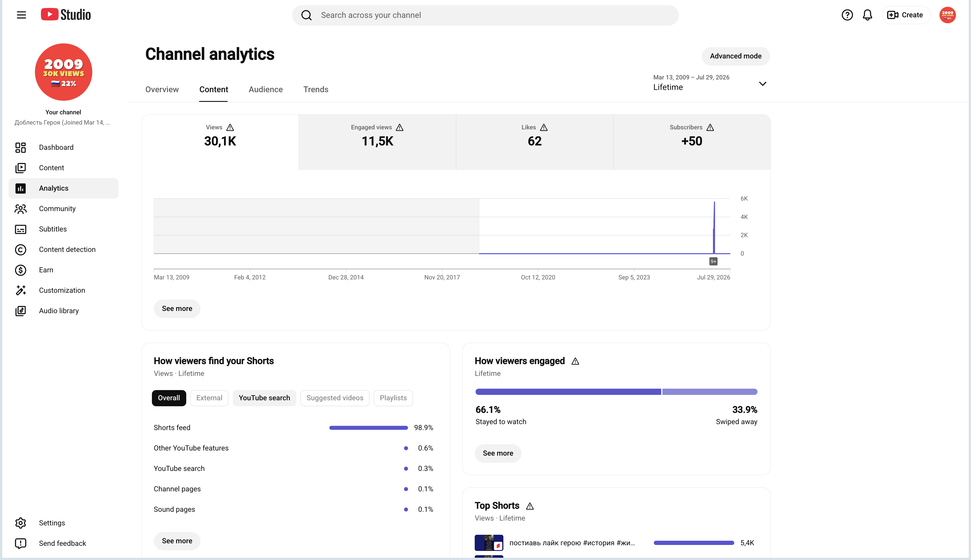Image resolution: width=971 pixels, height=560 pixels.
Task: Click the Stayed to watch bar segment
Action: click(x=568, y=391)
